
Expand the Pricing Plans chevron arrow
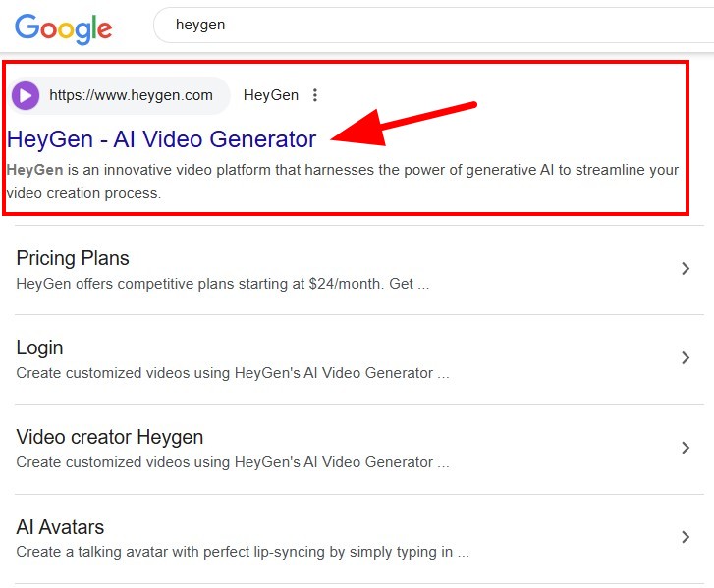point(686,268)
